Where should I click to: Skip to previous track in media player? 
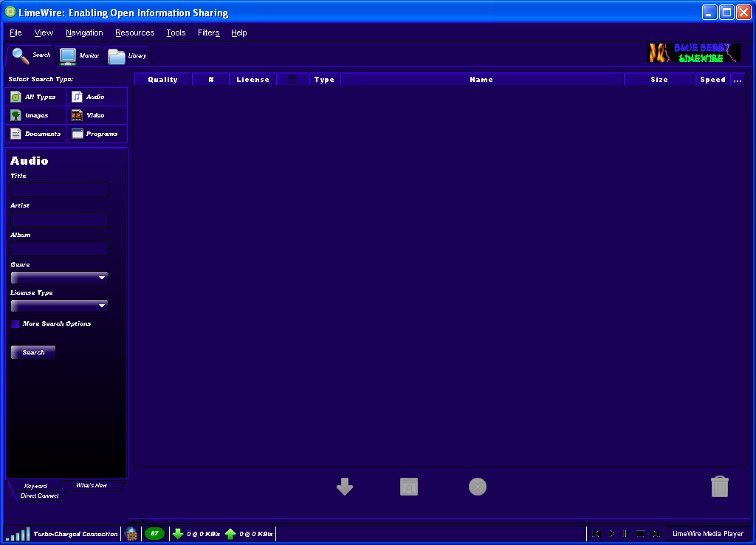[x=597, y=533]
